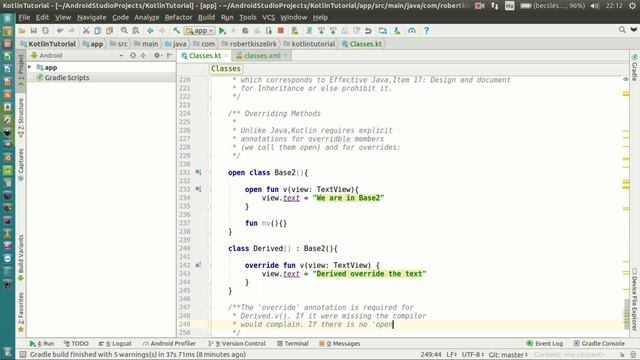Screen dimensions: 640x360
Task: Open the UTF-8 encoding selector
Action: point(473,355)
